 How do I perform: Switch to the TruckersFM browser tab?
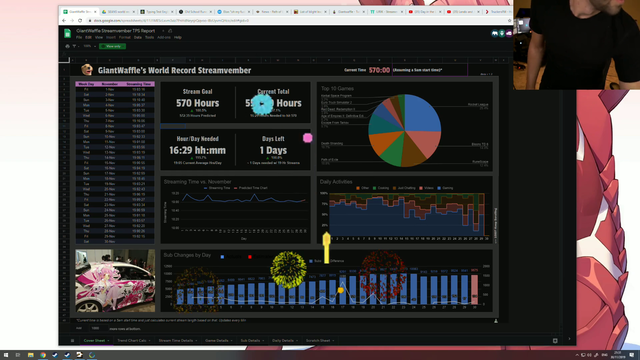pos(497,12)
